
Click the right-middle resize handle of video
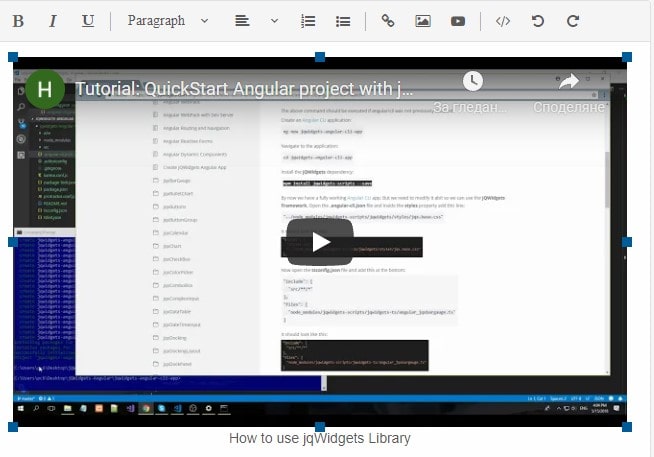coord(627,242)
